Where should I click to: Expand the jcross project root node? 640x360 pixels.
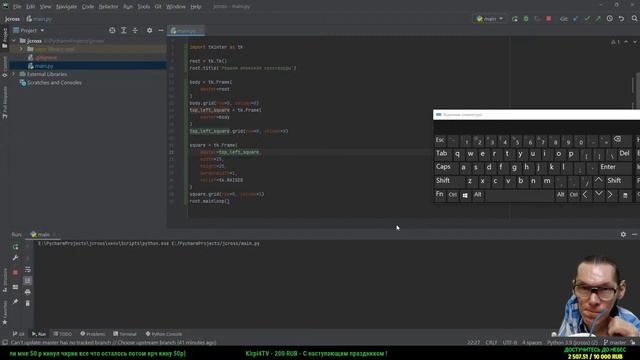[x=14, y=41]
